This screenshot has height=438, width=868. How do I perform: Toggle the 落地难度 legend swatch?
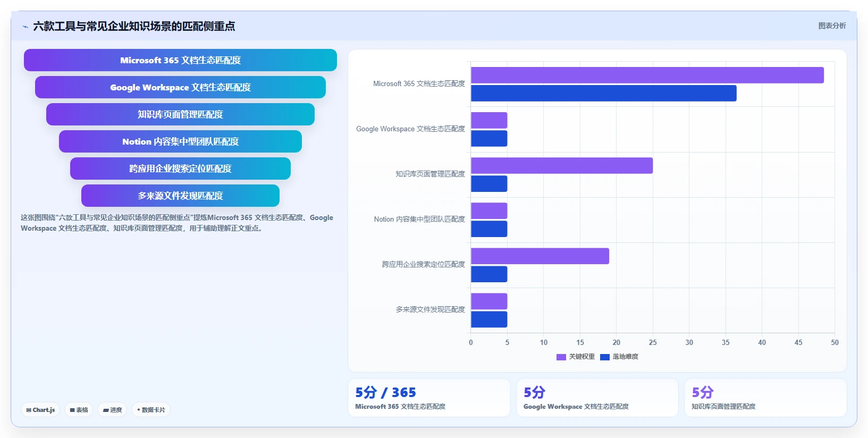[604, 357]
